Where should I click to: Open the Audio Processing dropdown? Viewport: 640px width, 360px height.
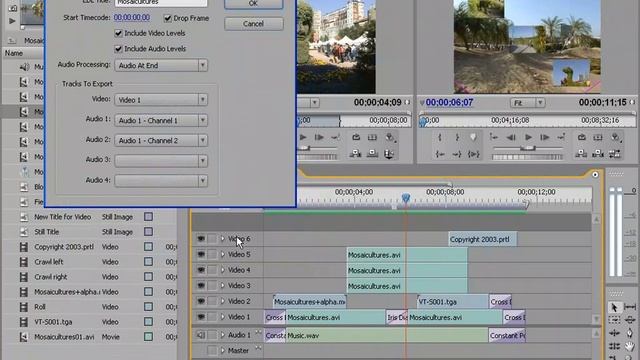click(x=161, y=65)
